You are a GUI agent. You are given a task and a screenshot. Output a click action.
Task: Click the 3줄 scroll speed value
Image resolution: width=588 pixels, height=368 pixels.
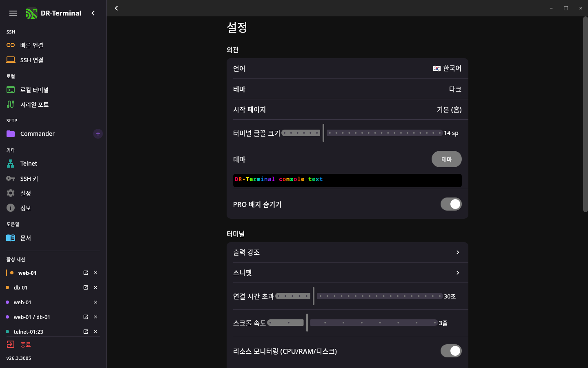click(x=443, y=323)
